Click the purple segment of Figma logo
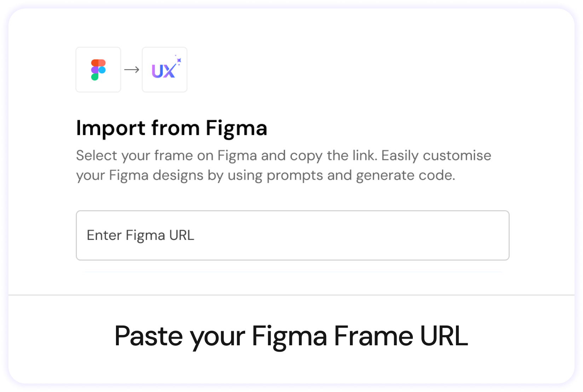The image size is (583, 392). (x=94, y=70)
